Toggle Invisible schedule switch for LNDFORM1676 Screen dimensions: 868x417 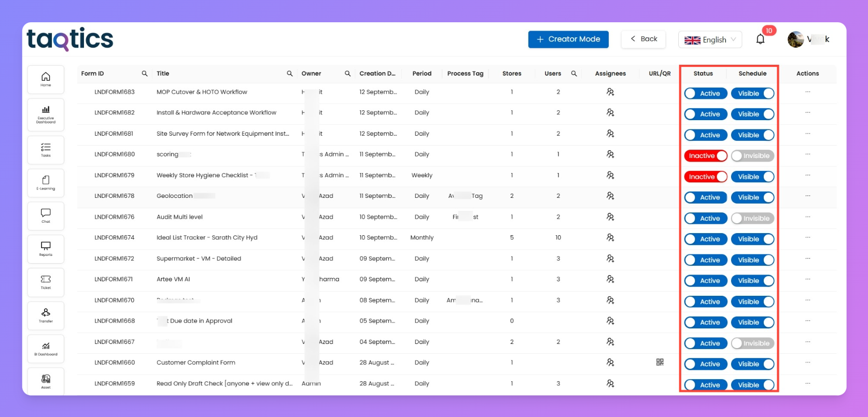point(752,219)
